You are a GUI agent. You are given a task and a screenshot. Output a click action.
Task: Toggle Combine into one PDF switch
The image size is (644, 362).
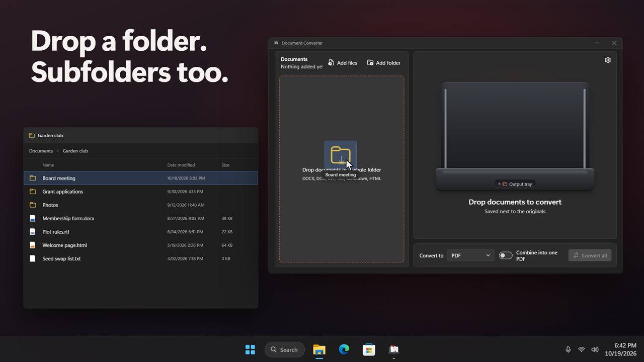506,255
